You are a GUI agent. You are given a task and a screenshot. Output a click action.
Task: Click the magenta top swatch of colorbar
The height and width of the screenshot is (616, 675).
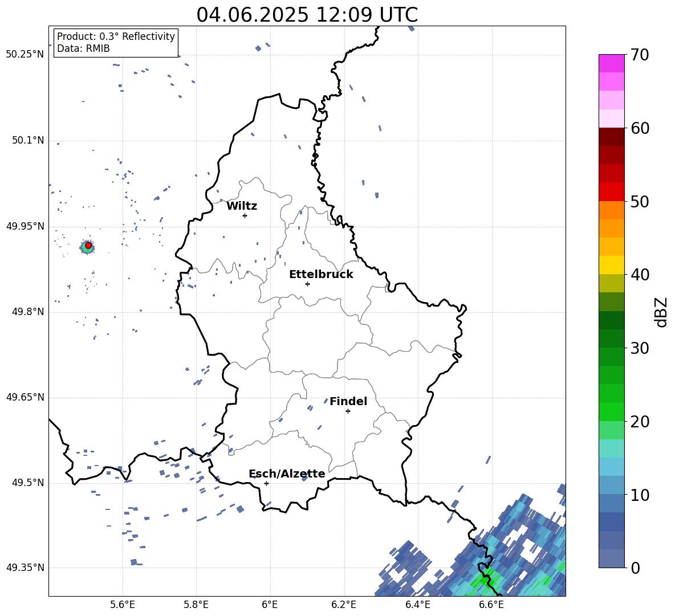[611, 63]
